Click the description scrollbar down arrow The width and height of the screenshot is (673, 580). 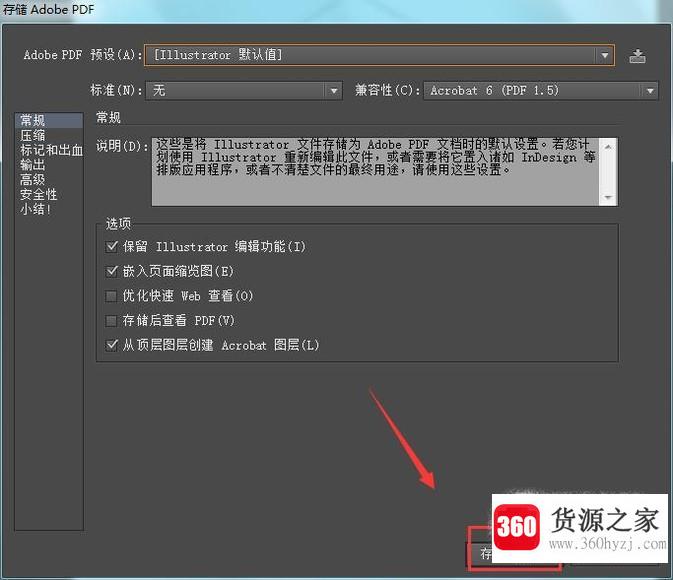click(x=608, y=197)
